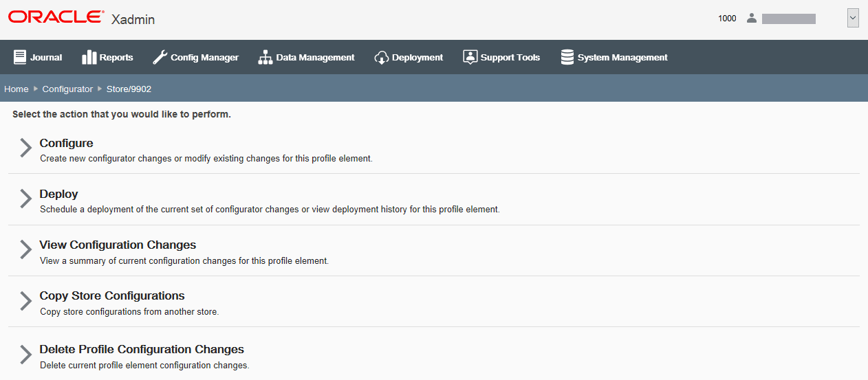Click the user profile silhouette icon
The image size is (868, 380).
click(751, 19)
